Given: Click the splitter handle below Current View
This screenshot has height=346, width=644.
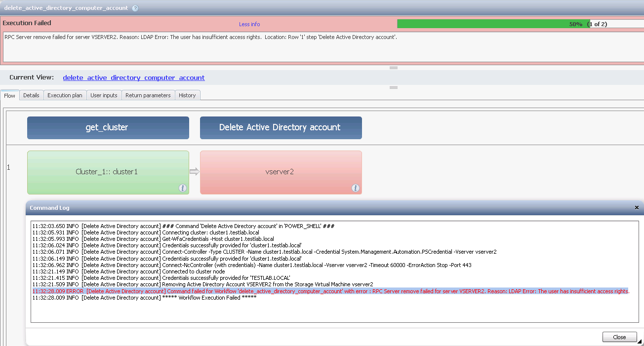Looking at the screenshot, I should [394, 87].
